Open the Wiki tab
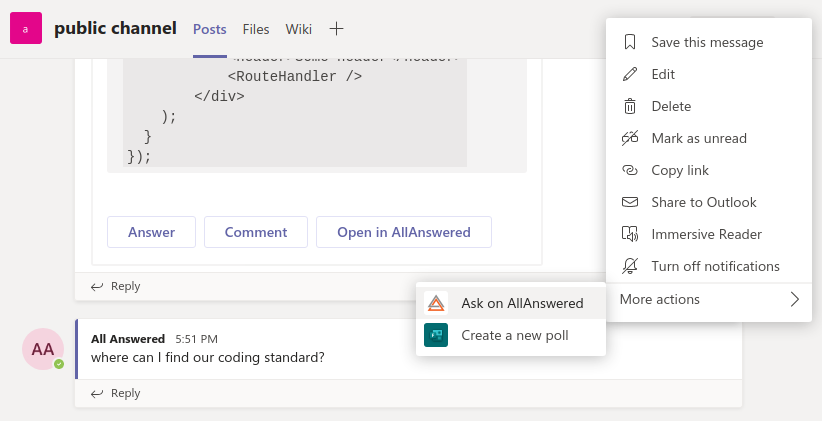This screenshot has width=822, height=421. click(298, 29)
